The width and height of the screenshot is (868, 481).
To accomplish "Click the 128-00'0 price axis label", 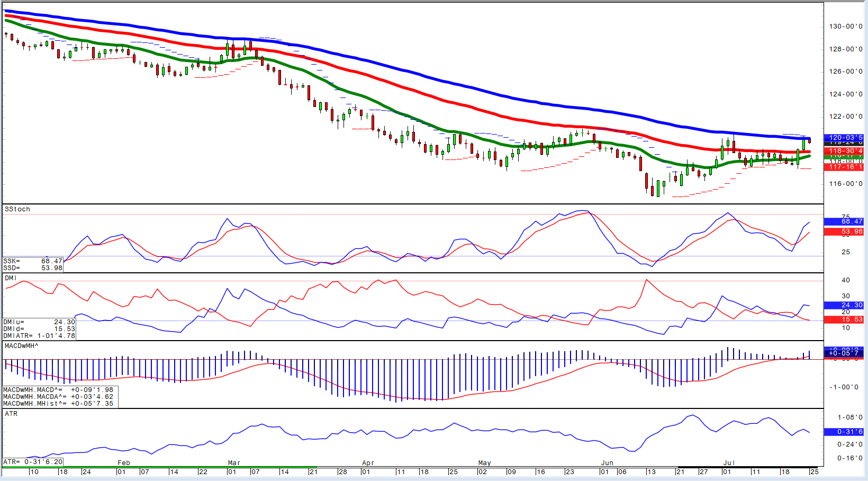I will (x=846, y=49).
